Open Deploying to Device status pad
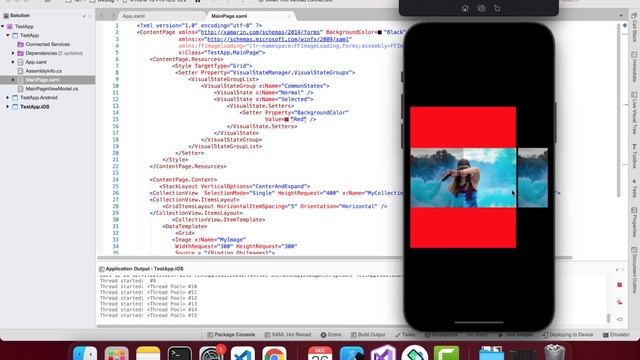640x360 pixels. tap(568, 335)
